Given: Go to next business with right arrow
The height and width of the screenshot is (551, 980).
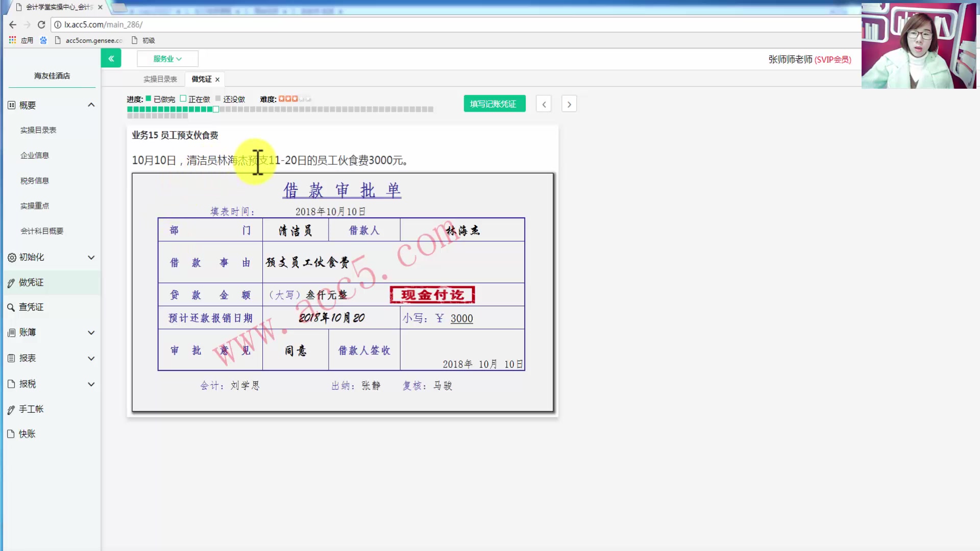Looking at the screenshot, I should 569,104.
